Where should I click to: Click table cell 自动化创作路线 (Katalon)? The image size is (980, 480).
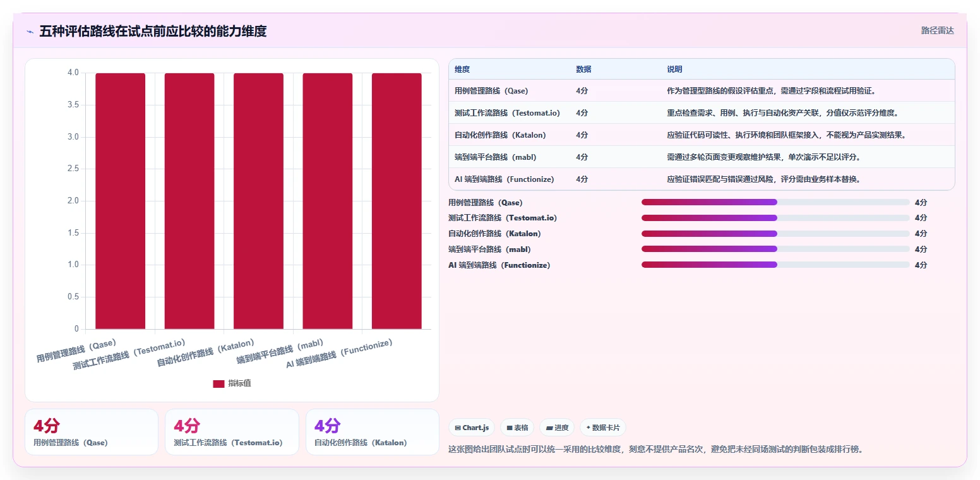point(500,135)
